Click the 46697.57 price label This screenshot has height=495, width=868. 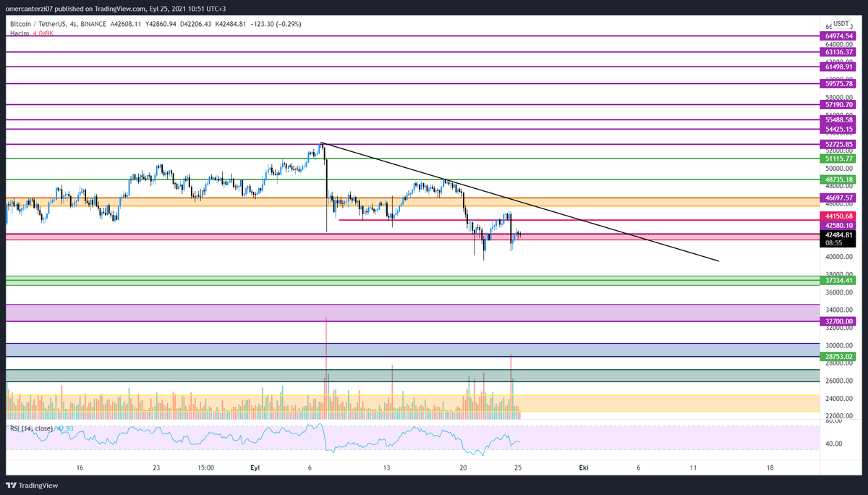pyautogui.click(x=840, y=198)
